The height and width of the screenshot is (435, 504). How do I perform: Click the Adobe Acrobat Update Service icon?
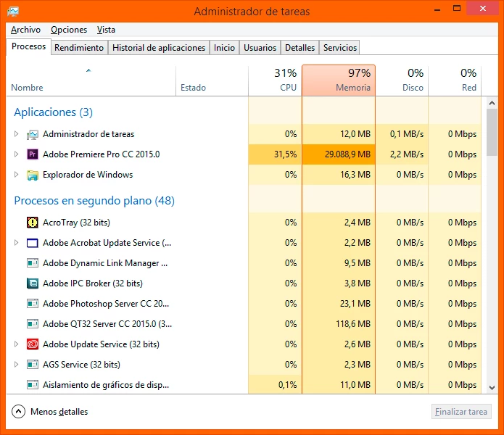click(32, 243)
